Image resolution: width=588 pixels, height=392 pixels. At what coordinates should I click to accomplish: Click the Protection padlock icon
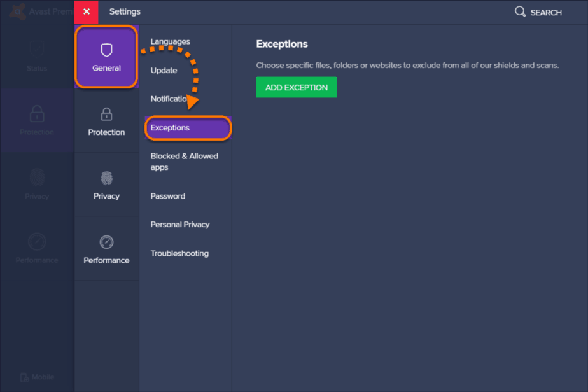pos(106,115)
